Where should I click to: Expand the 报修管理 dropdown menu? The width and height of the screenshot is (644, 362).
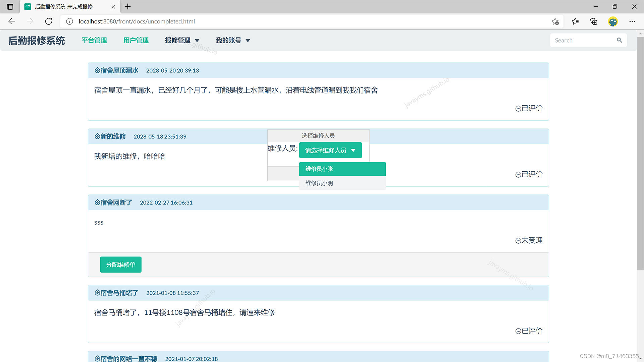[x=182, y=40]
